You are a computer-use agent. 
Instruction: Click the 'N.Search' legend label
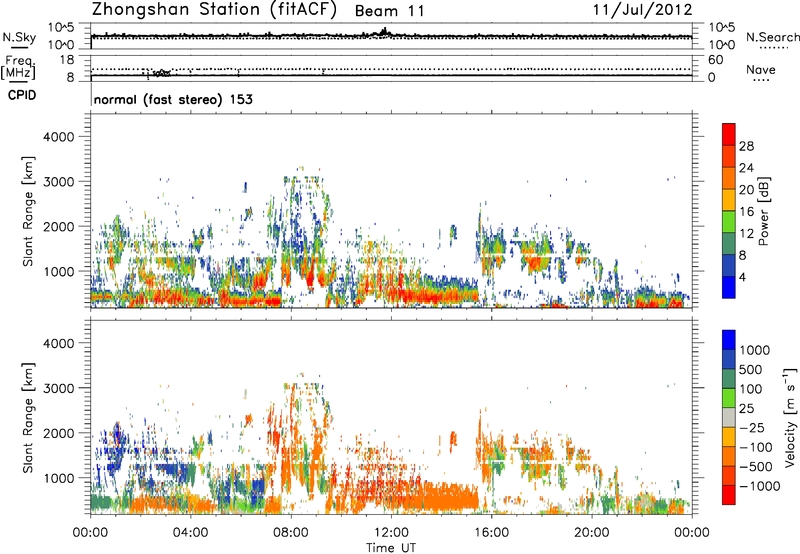(772, 37)
